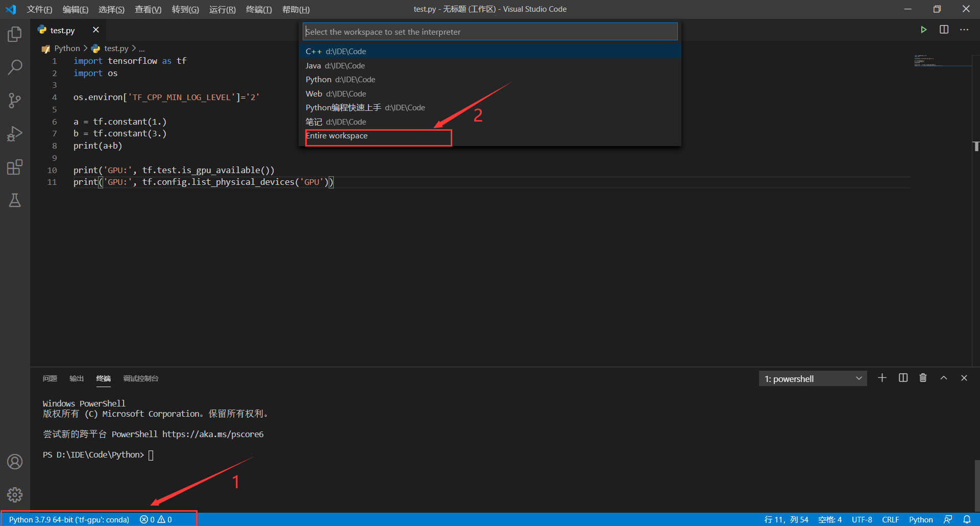The width and height of the screenshot is (980, 526).
Task: Choose the Java workspace folder
Action: pos(490,65)
